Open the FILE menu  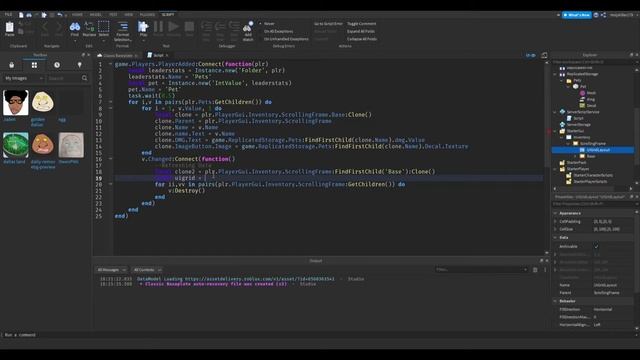(x=9, y=15)
